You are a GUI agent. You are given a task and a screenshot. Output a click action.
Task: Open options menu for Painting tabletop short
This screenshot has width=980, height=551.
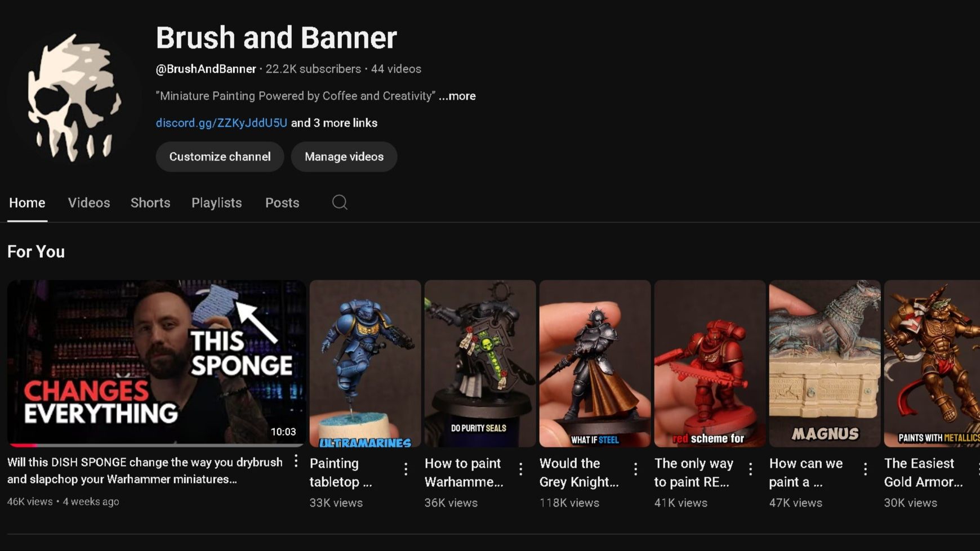(406, 469)
